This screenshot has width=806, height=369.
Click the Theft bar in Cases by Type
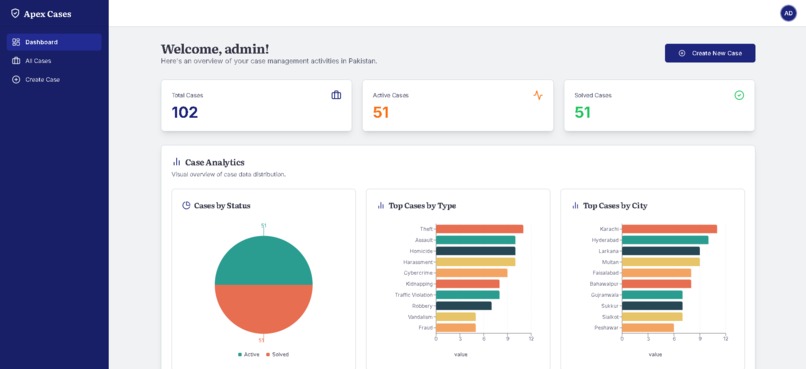pyautogui.click(x=480, y=229)
